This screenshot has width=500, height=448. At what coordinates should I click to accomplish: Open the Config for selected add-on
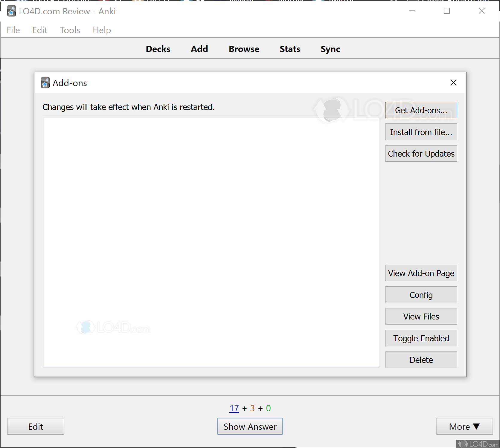point(421,295)
